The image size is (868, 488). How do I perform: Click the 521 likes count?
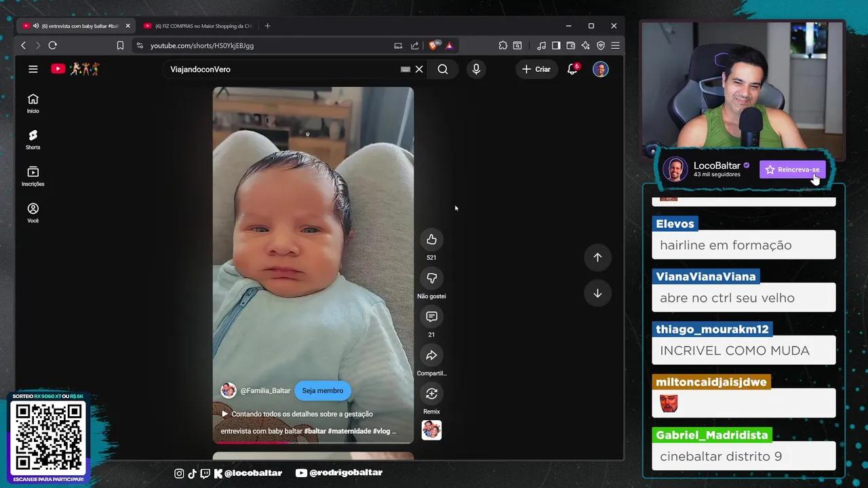click(431, 258)
